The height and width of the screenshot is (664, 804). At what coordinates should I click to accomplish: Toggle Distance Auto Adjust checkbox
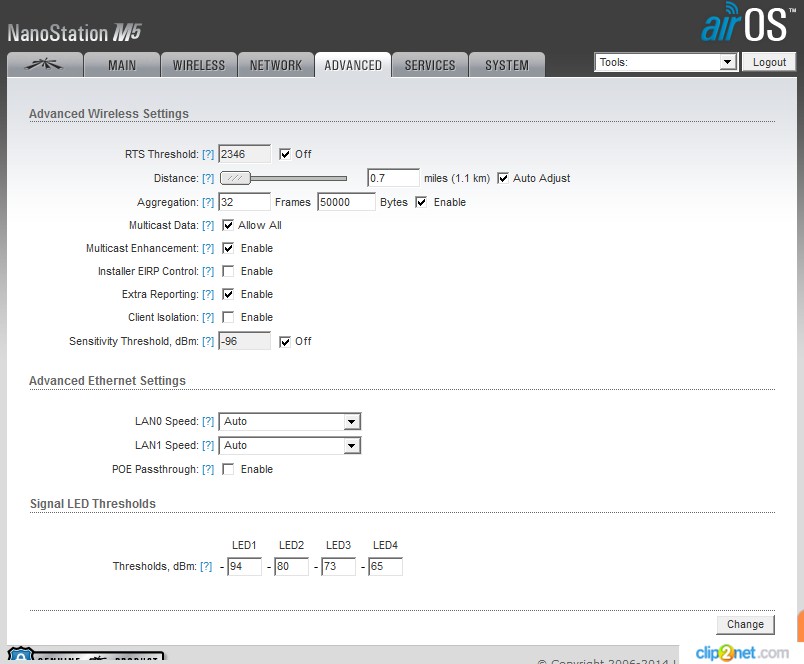click(x=503, y=178)
